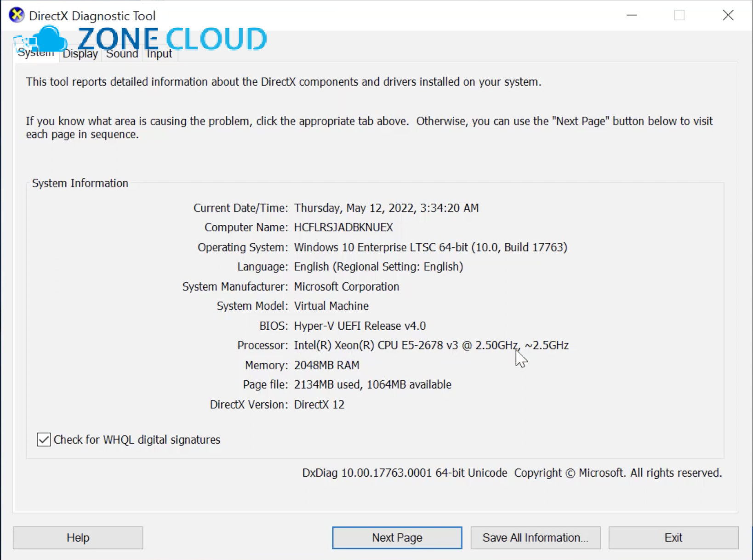
Task: Click the 2048MB RAM memory value
Action: tap(327, 365)
